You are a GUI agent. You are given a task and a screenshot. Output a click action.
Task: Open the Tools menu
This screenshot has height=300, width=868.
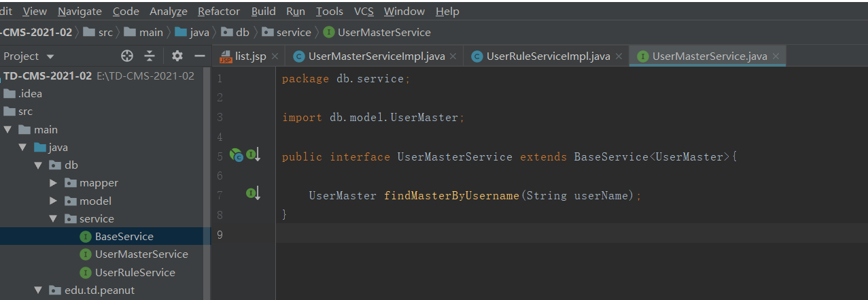tap(330, 12)
